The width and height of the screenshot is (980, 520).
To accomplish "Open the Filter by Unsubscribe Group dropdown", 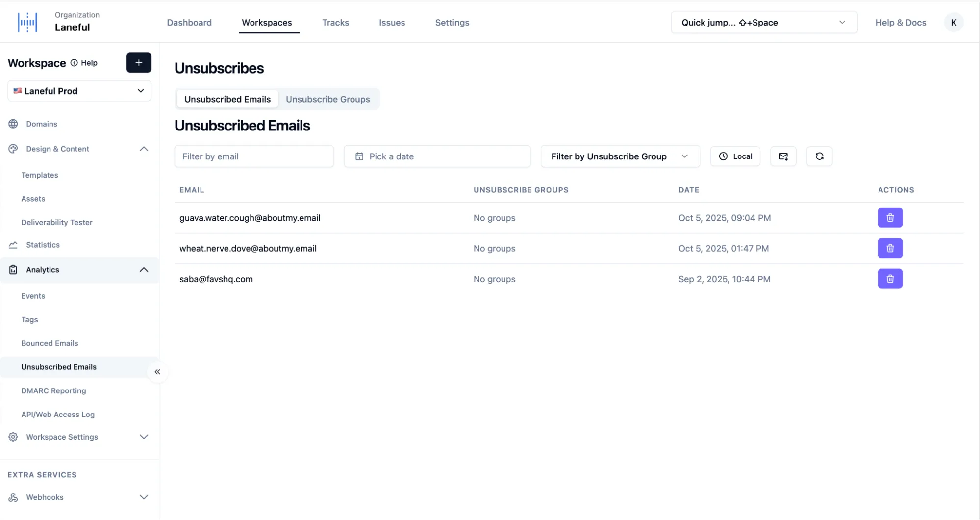I will coord(620,156).
